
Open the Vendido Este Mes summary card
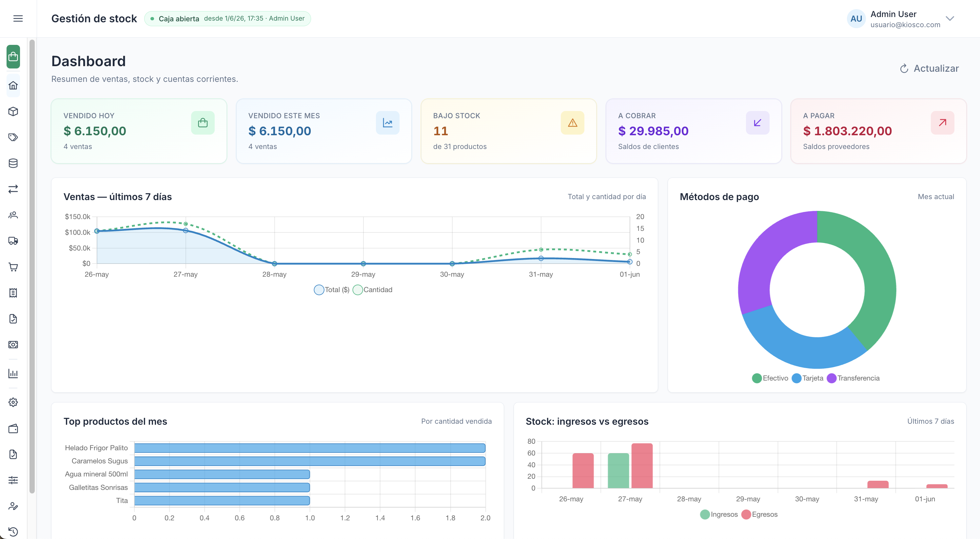tap(324, 131)
